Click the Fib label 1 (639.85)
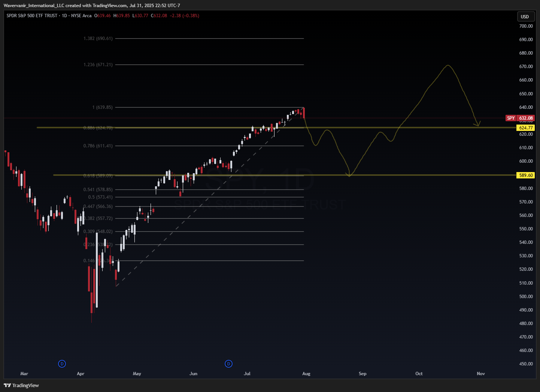Viewport: 540px width, 392px height. pos(103,107)
